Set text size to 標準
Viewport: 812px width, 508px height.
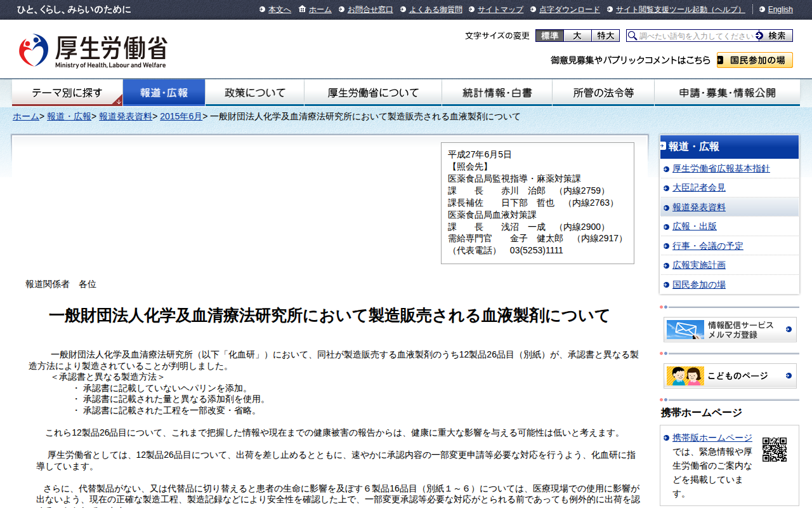pyautogui.click(x=549, y=36)
